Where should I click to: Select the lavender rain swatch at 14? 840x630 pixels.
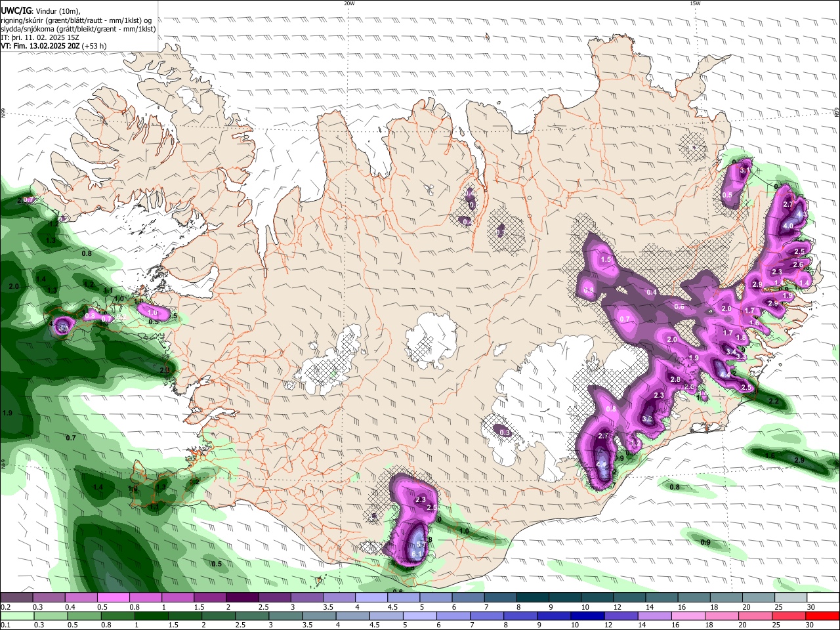click(654, 616)
